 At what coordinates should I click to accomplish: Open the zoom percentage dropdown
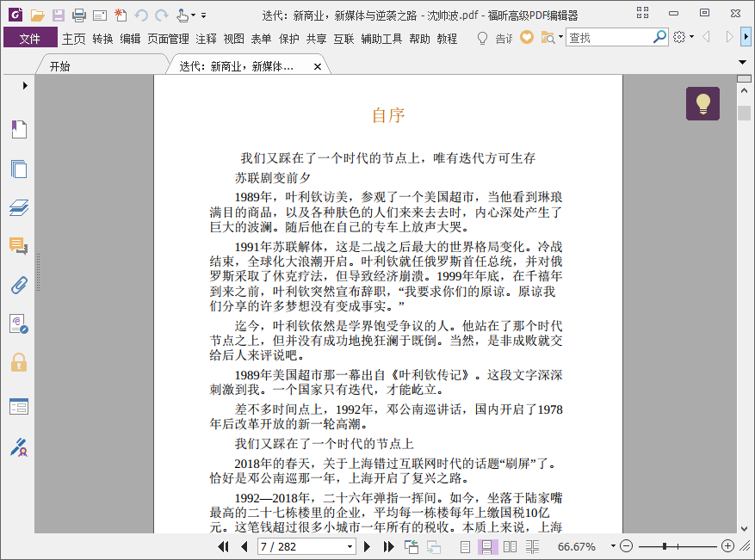point(613,546)
